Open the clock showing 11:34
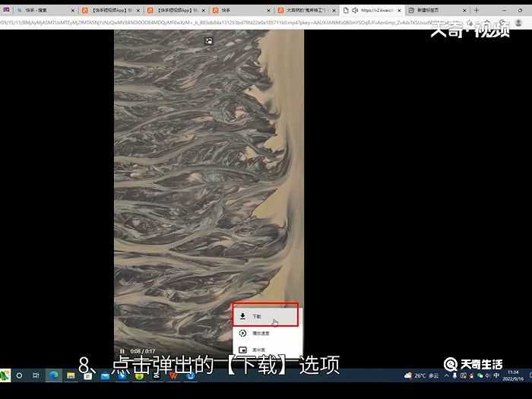The width and height of the screenshot is (532, 399). pos(513,375)
